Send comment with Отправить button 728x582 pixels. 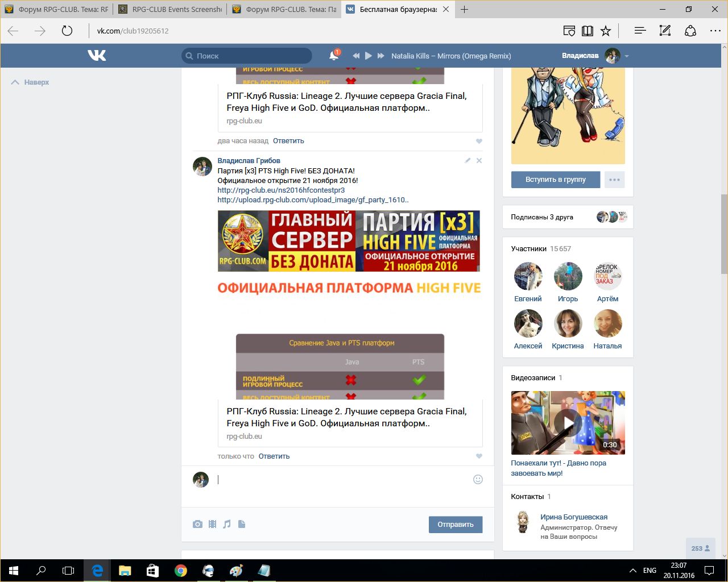(x=456, y=524)
